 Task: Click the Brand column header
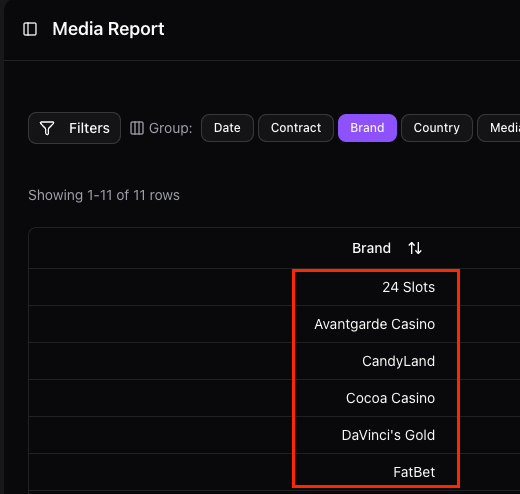371,248
